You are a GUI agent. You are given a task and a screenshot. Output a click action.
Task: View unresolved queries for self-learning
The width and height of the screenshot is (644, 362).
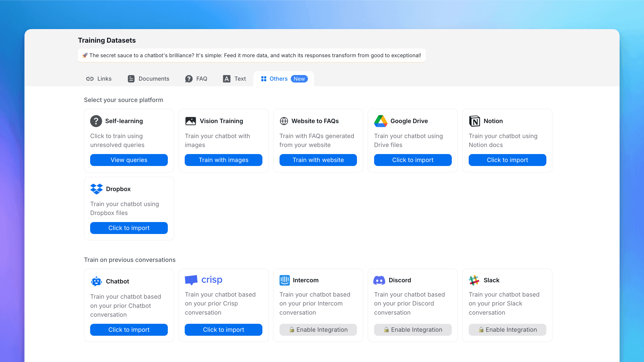click(x=129, y=160)
